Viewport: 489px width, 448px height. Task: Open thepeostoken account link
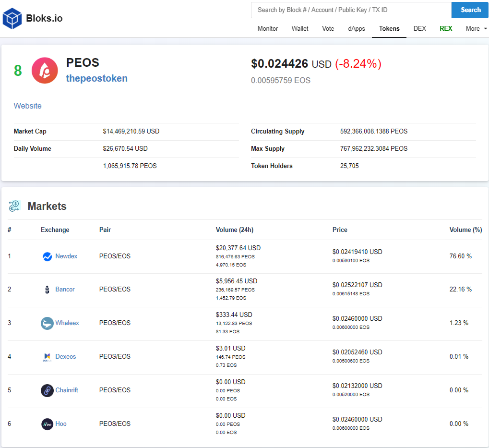coord(96,78)
